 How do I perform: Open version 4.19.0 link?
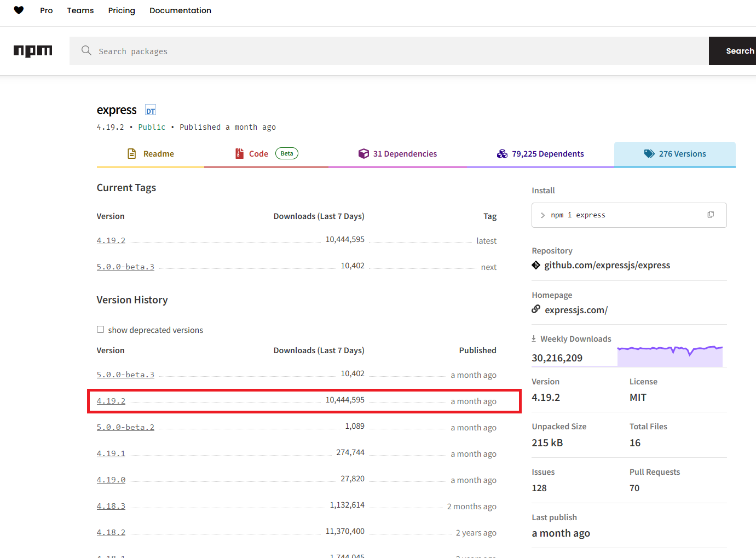coord(111,480)
